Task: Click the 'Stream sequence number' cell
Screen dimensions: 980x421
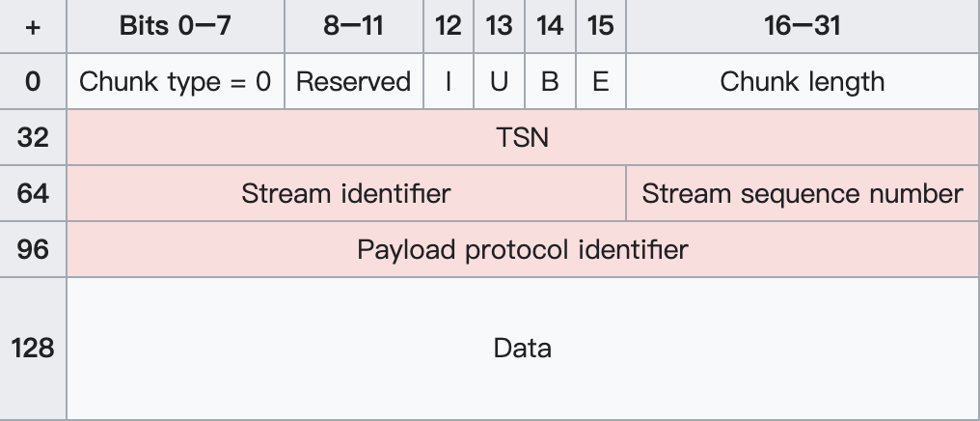Action: point(802,194)
